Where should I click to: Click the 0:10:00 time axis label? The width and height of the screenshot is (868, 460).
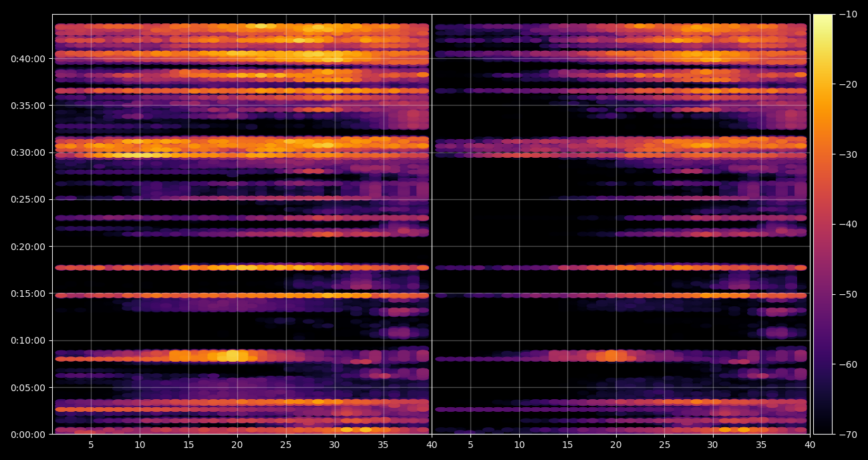coord(27,340)
